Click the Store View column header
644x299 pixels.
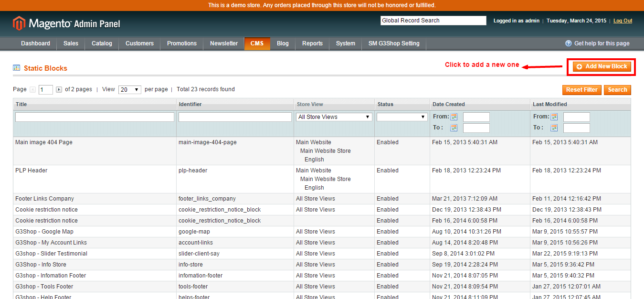point(334,104)
